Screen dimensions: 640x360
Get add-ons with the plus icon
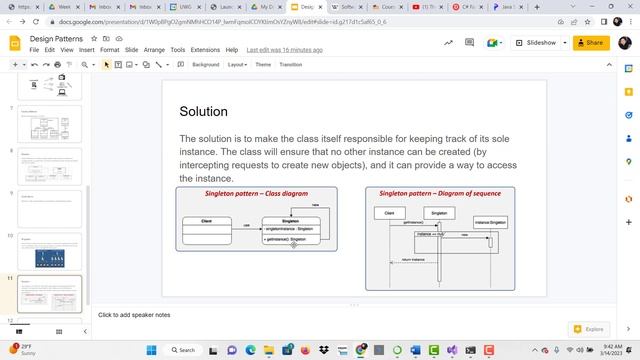(629, 222)
